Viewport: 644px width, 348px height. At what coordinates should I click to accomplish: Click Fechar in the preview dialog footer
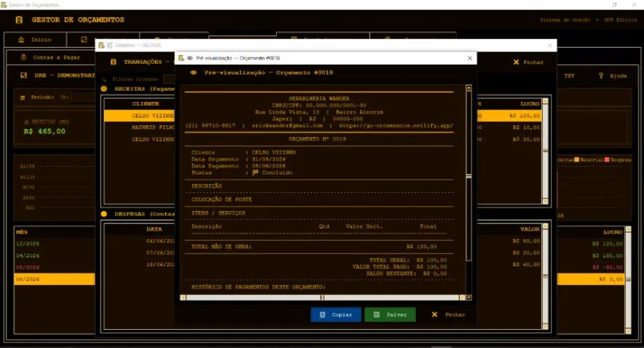(x=448, y=315)
